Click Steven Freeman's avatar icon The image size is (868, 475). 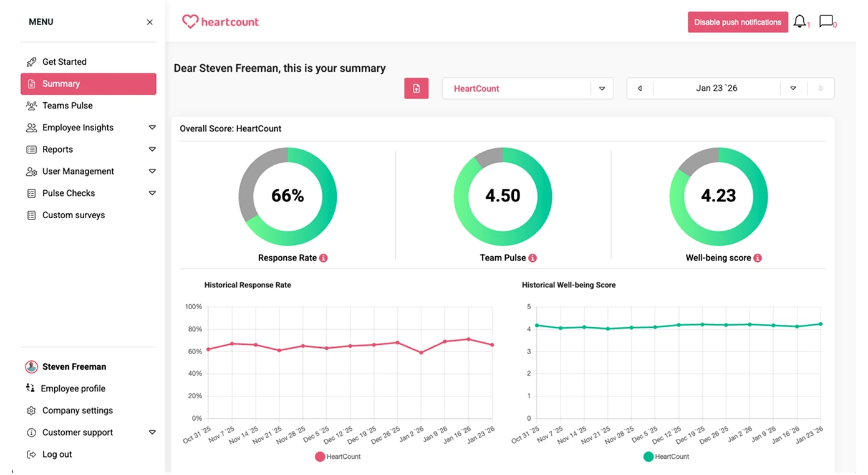point(31,367)
